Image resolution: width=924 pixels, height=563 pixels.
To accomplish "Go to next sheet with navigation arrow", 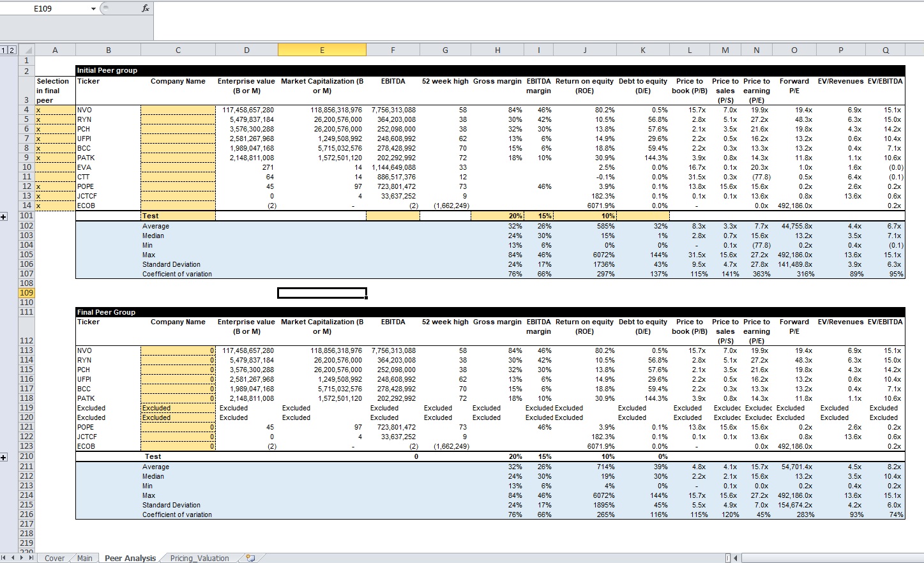I will 22,557.
